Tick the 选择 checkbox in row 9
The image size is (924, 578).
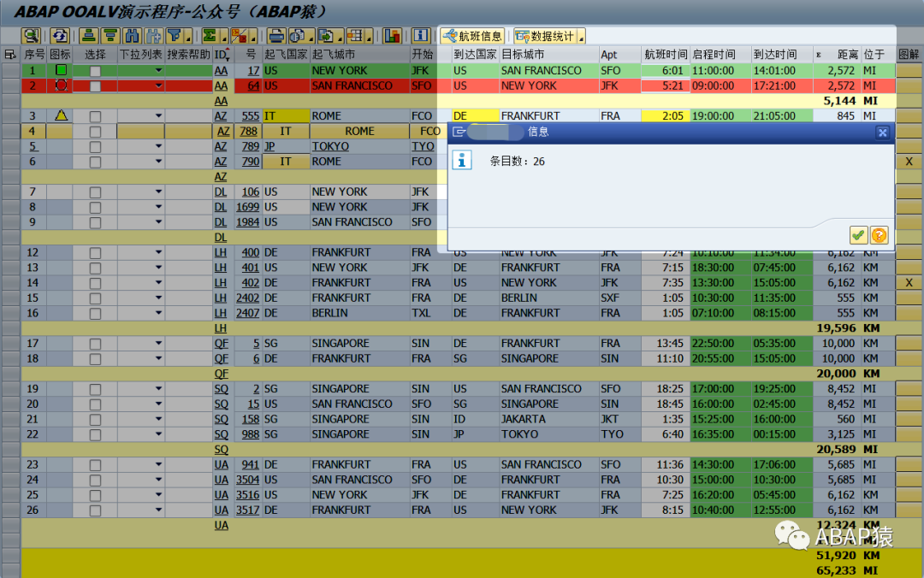95,222
